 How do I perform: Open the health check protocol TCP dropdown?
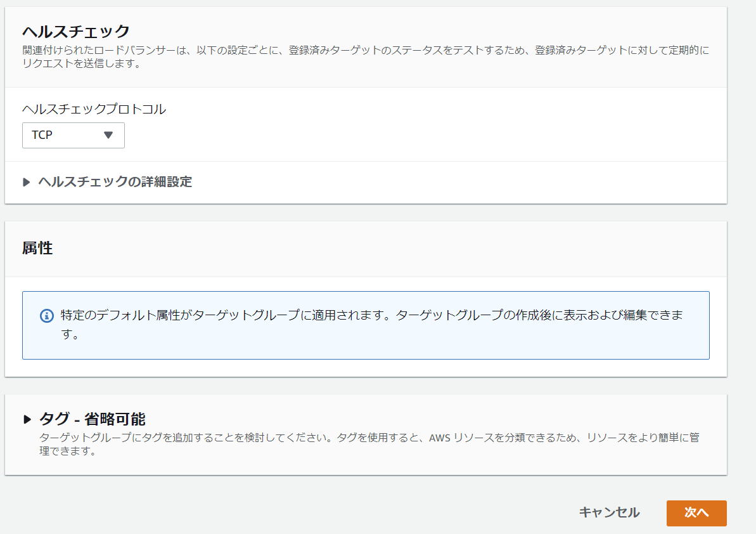74,135
